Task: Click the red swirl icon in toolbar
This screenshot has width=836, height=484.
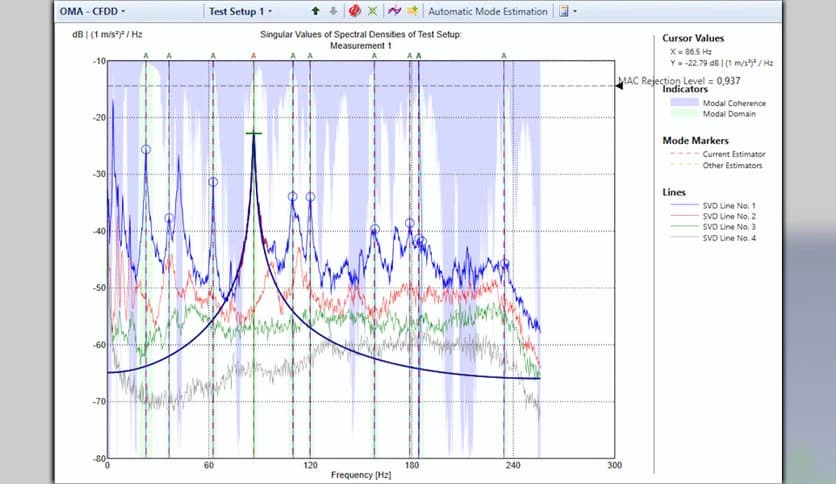Action: tap(354, 11)
